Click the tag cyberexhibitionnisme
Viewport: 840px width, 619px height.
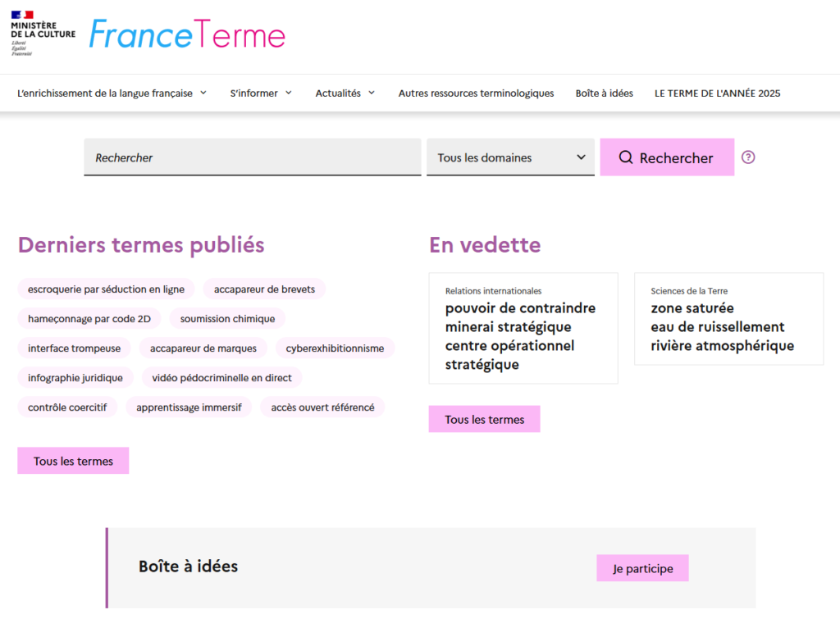click(x=335, y=348)
